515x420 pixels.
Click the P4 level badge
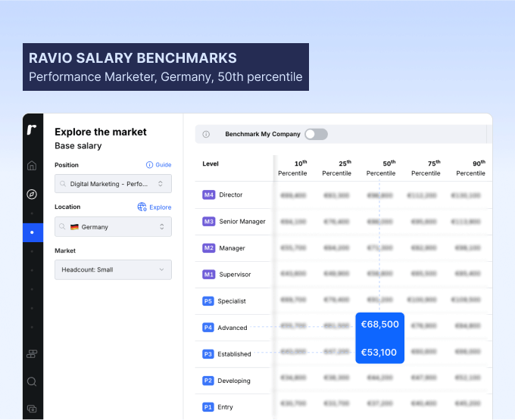click(208, 328)
